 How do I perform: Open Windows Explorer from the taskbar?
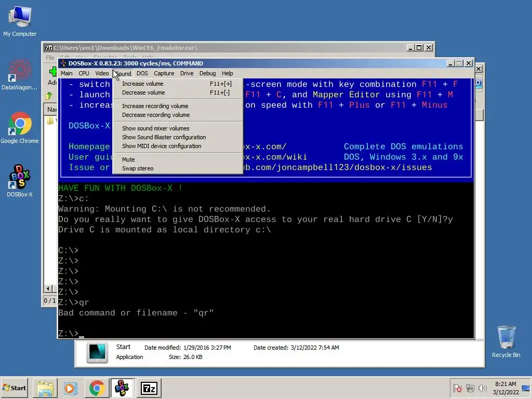coord(45,388)
